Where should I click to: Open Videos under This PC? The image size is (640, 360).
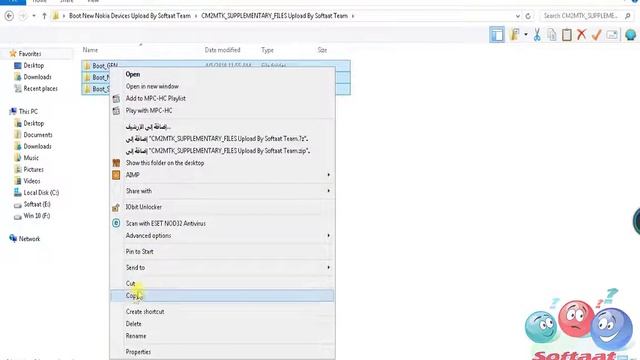click(x=31, y=180)
